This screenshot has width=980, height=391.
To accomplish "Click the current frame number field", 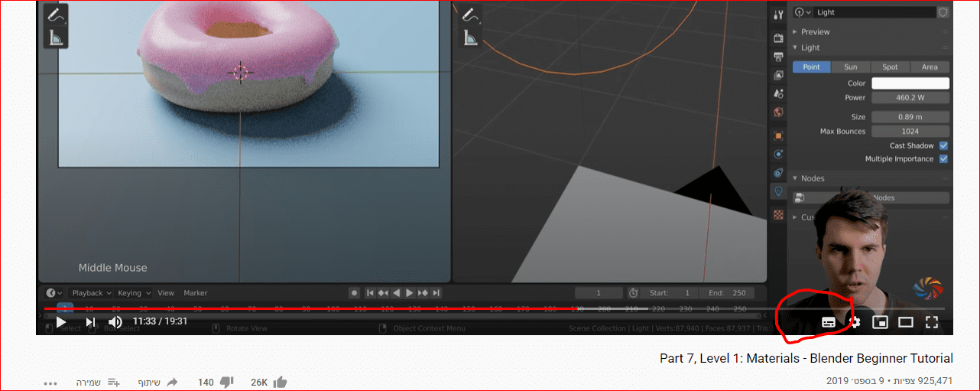I will click(x=599, y=293).
